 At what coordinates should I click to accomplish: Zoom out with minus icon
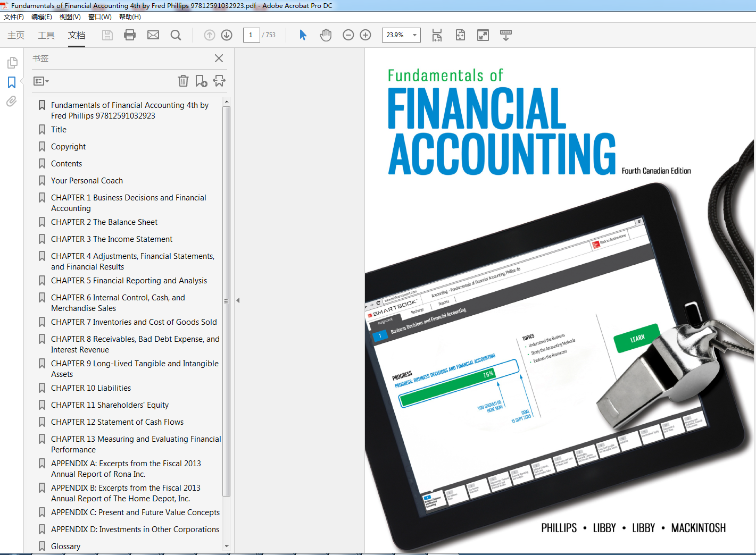[x=348, y=35]
